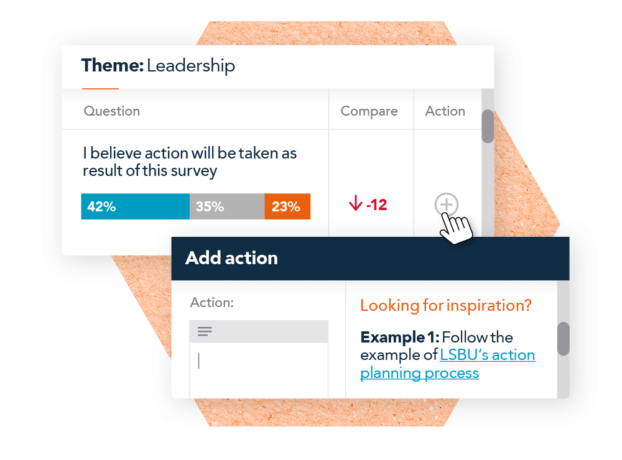Click the Compare column header
The width and height of the screenshot is (622, 460).
pyautogui.click(x=369, y=111)
